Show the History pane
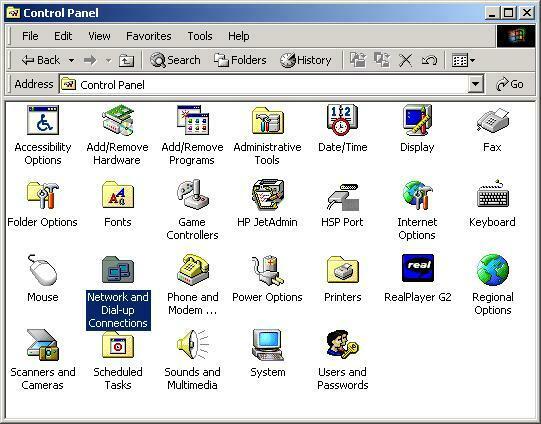Viewport: 541px width, 424px height. pyautogui.click(x=305, y=60)
